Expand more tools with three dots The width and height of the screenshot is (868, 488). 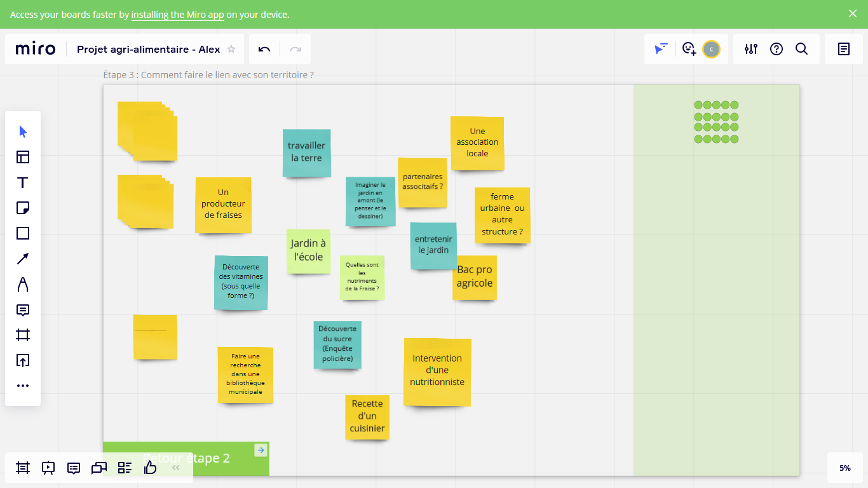point(23,386)
